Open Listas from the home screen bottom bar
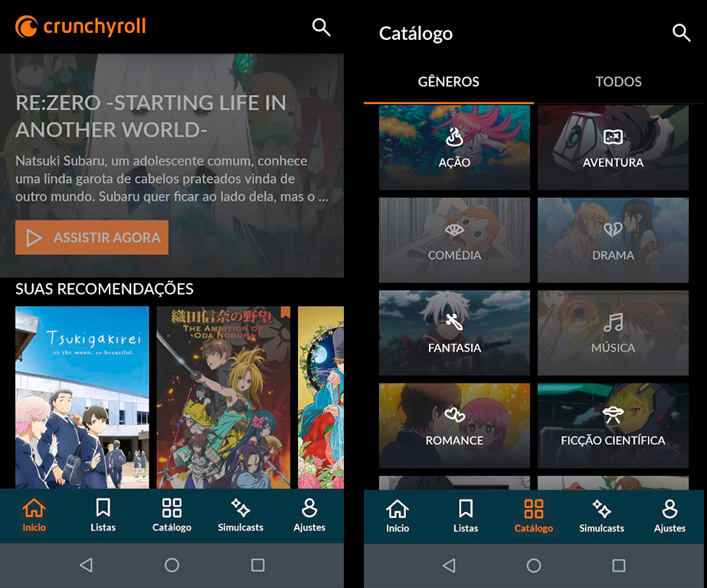The height and width of the screenshot is (588, 707). click(103, 515)
